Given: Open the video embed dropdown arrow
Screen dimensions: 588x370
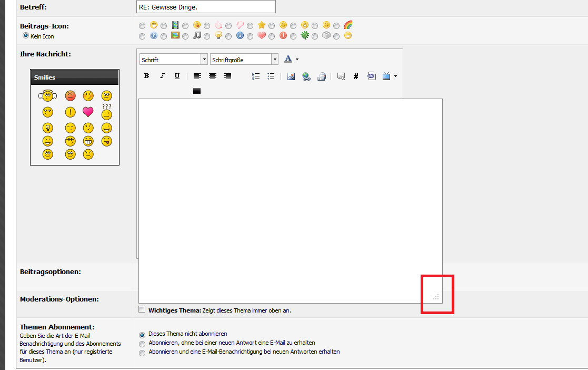Looking at the screenshot, I should pos(395,76).
